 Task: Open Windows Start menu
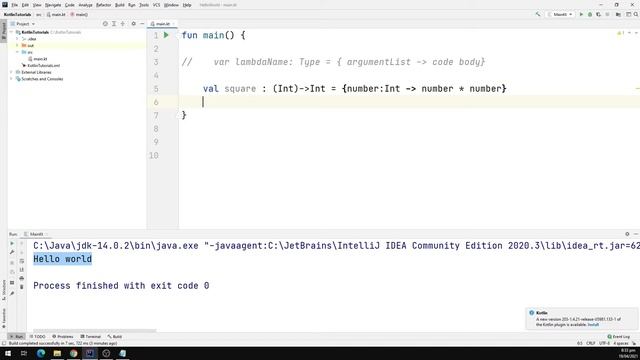pos(8,353)
